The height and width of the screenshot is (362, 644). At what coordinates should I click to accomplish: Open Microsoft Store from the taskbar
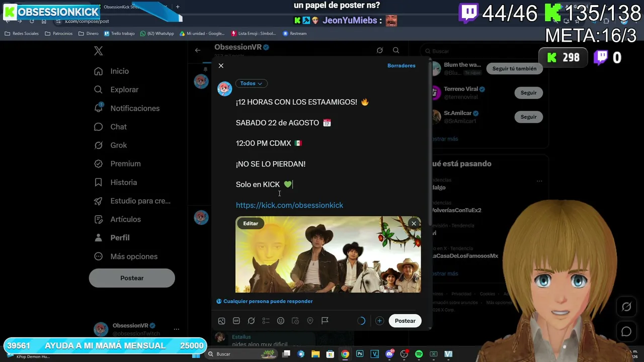330,354
